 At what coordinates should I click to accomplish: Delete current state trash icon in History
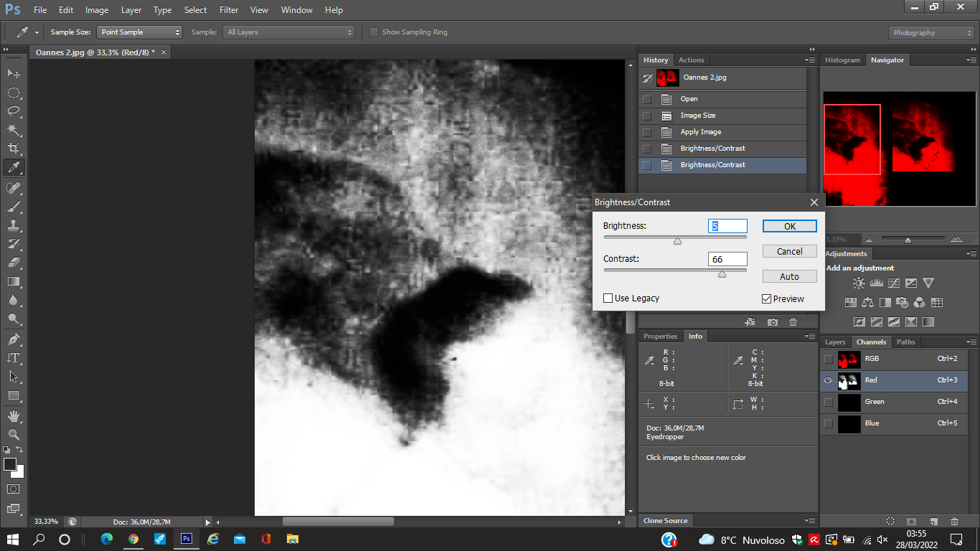[x=793, y=323]
